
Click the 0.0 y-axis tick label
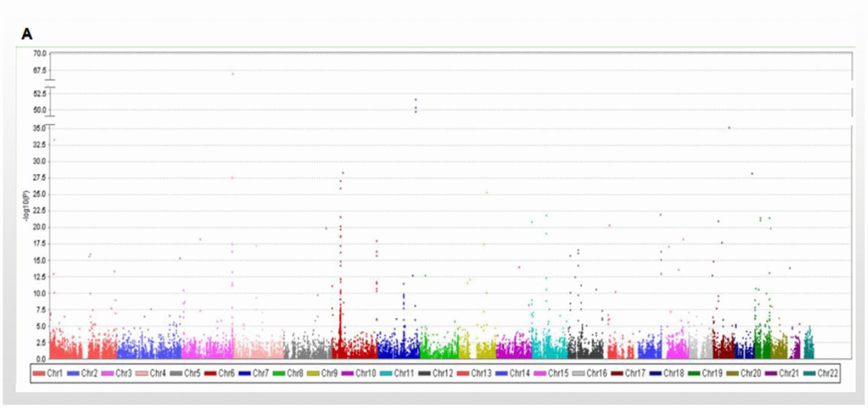click(41, 359)
